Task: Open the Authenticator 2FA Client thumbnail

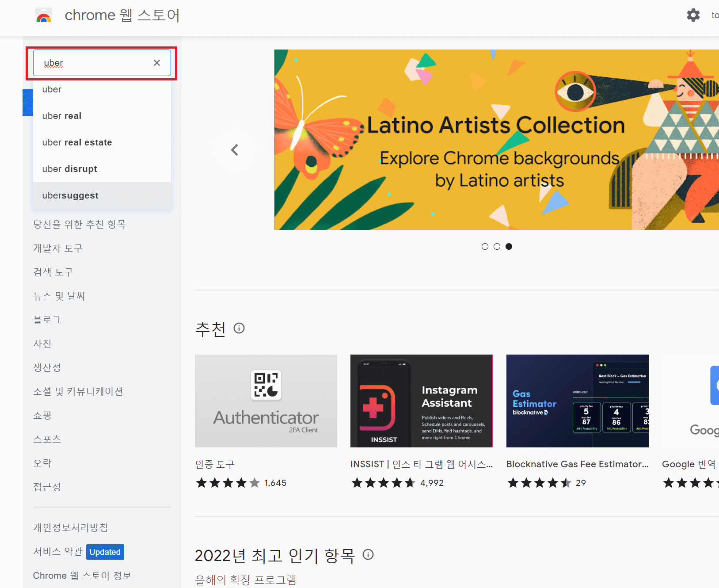Action: tap(266, 401)
